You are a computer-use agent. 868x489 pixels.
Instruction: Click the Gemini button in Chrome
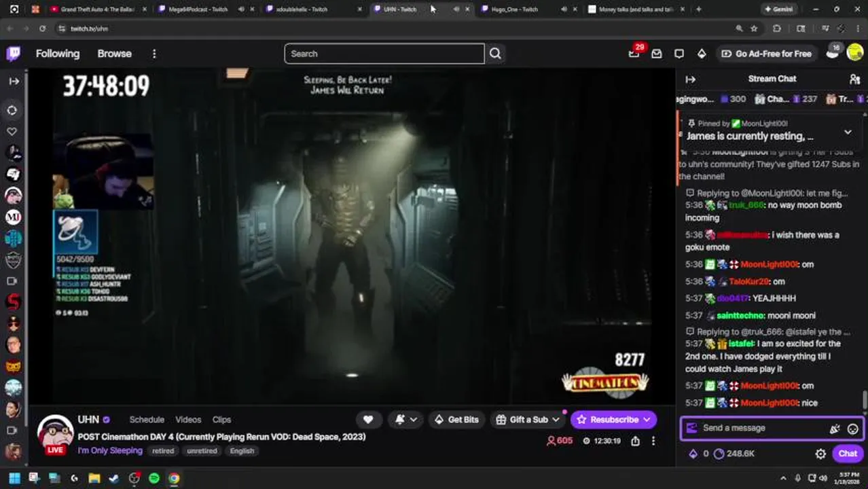pos(779,10)
